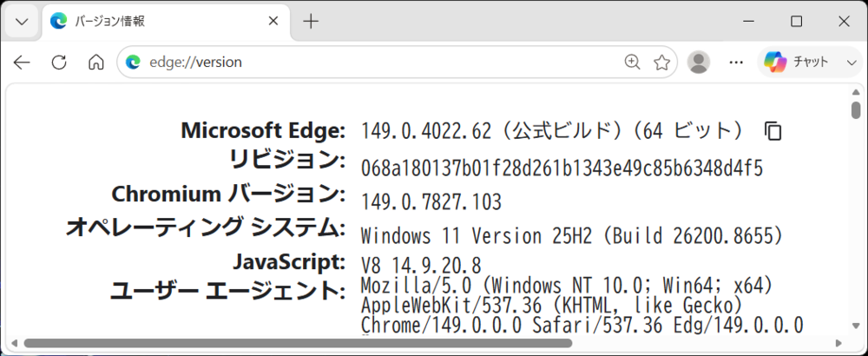
Task: Click the back arrow navigation button
Action: [x=22, y=62]
